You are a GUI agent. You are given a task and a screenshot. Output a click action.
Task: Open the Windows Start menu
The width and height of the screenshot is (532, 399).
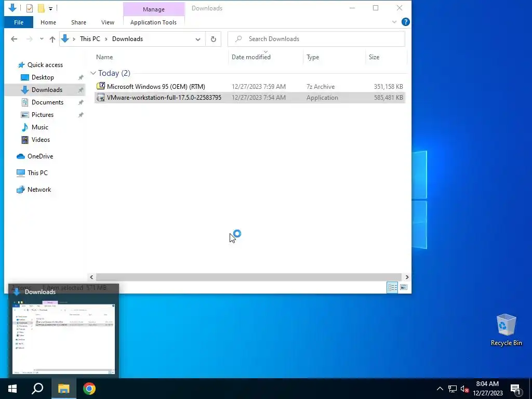coord(12,389)
